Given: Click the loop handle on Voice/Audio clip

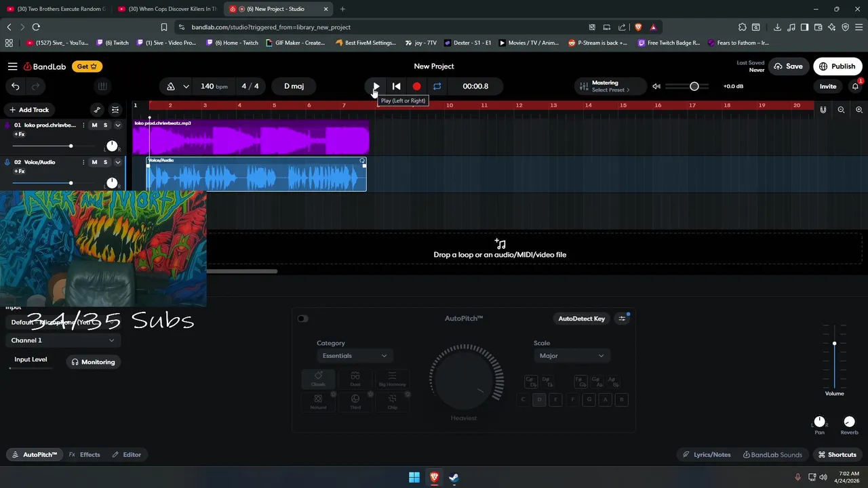Looking at the screenshot, I should 362,161.
